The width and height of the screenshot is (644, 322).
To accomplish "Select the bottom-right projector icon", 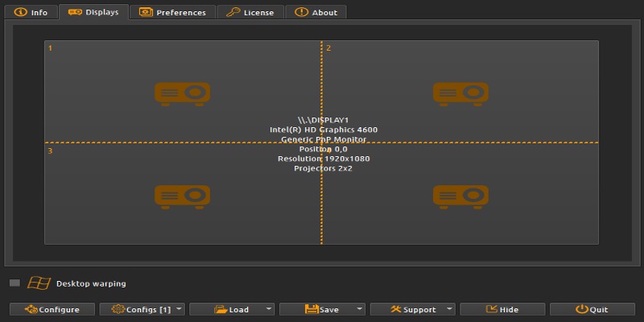I will click(x=460, y=196).
